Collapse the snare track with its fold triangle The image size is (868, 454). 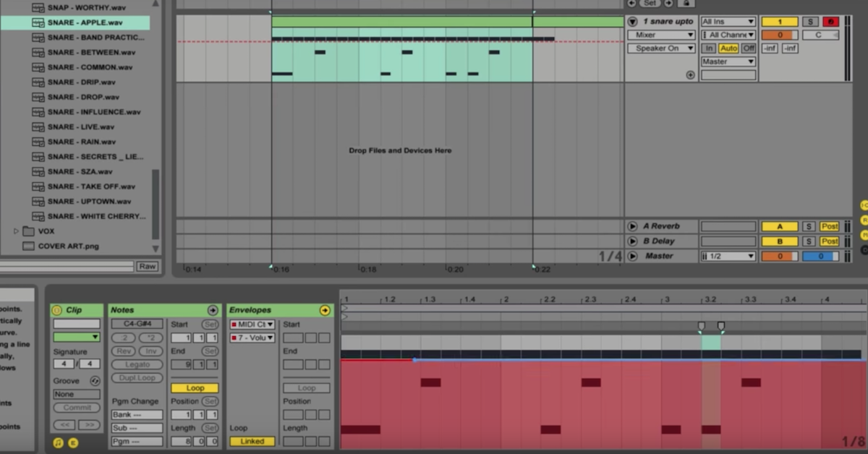point(632,21)
